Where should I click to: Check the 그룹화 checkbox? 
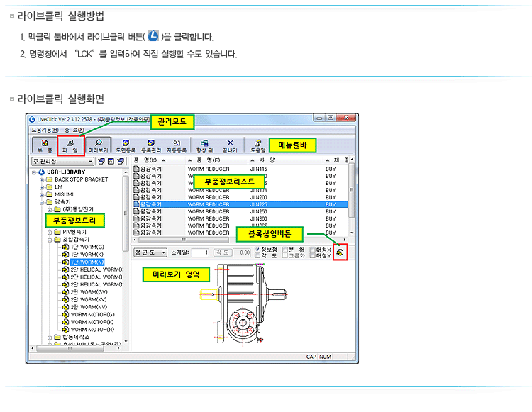tap(285, 255)
